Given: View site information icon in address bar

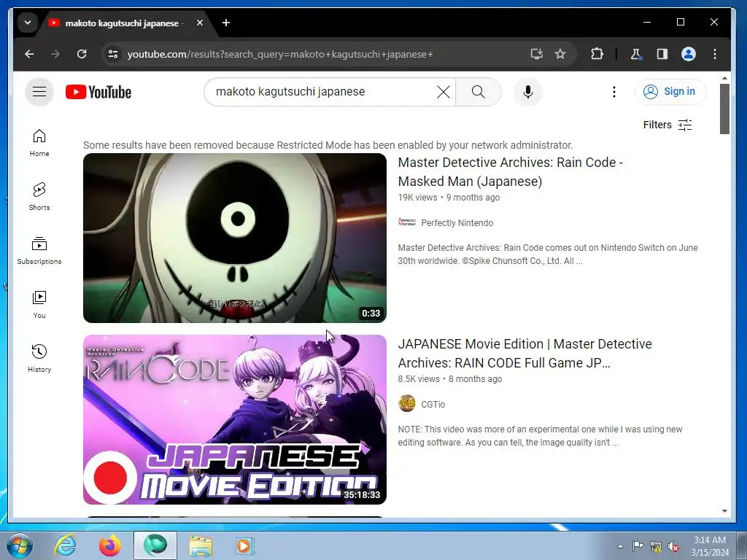Looking at the screenshot, I should (113, 54).
